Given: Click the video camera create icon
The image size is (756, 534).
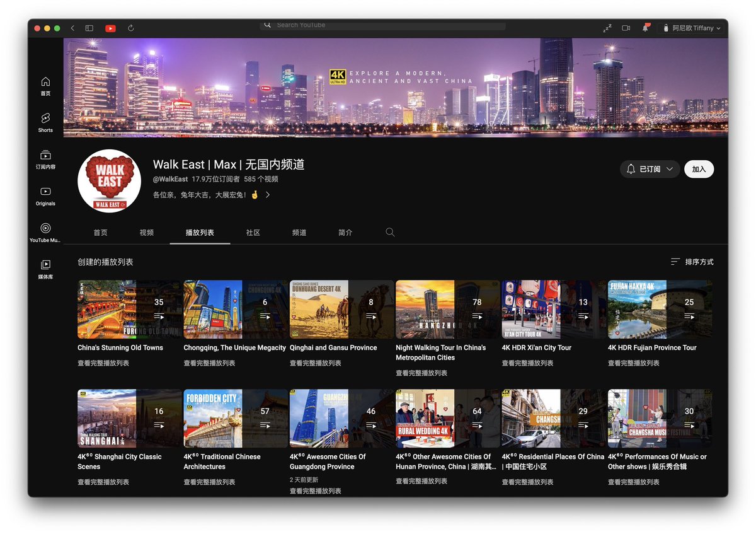Looking at the screenshot, I should click(x=626, y=28).
